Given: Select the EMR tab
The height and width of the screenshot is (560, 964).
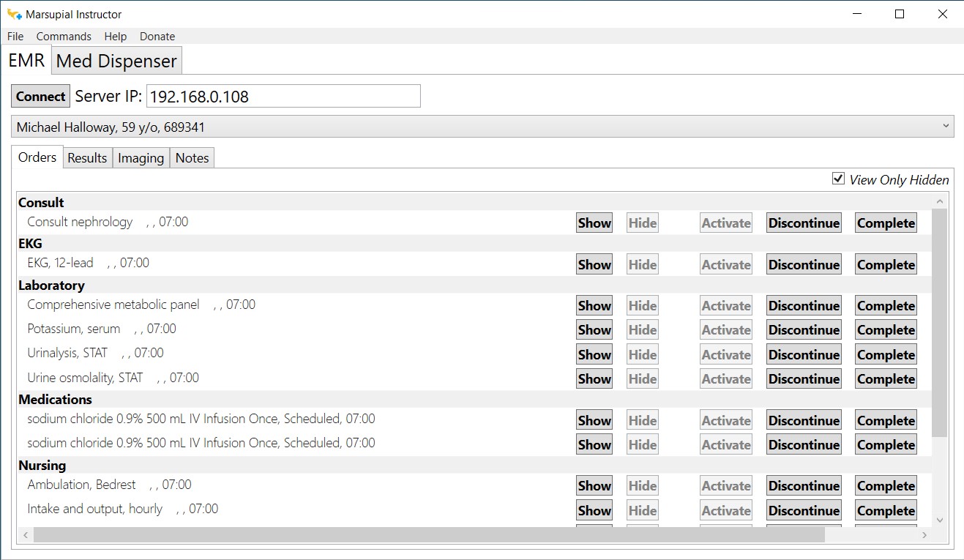Looking at the screenshot, I should (26, 60).
